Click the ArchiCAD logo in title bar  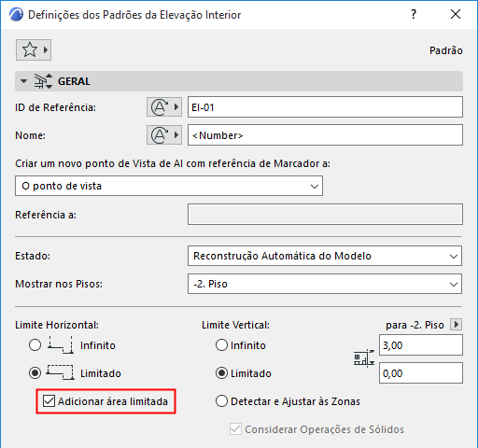16,15
